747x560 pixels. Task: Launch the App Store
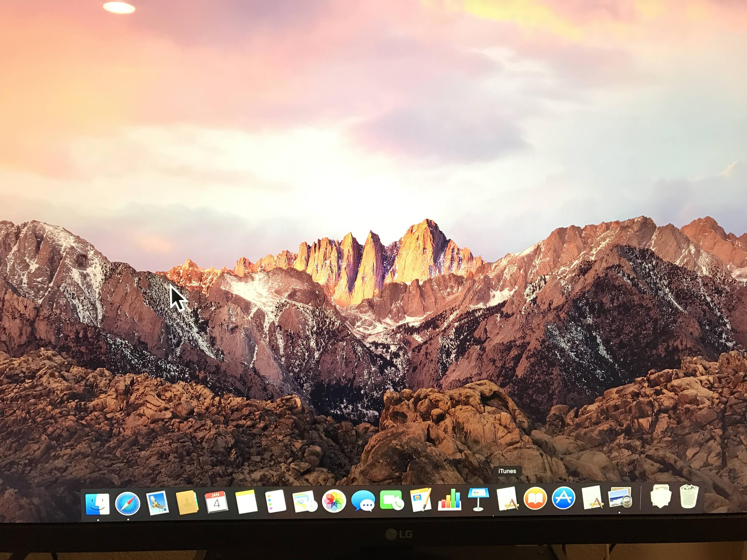click(x=563, y=497)
